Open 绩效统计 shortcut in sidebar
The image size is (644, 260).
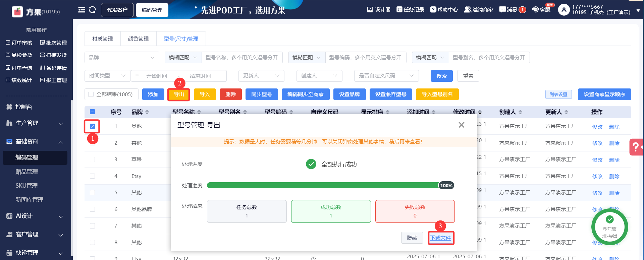tap(19, 80)
